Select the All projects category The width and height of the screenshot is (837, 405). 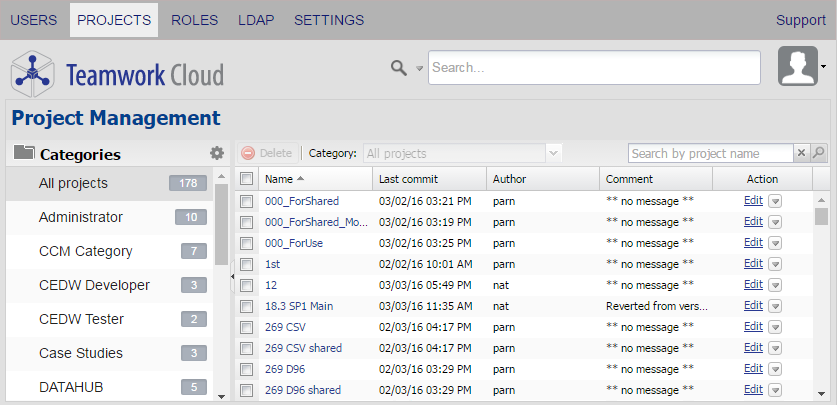coord(109,183)
